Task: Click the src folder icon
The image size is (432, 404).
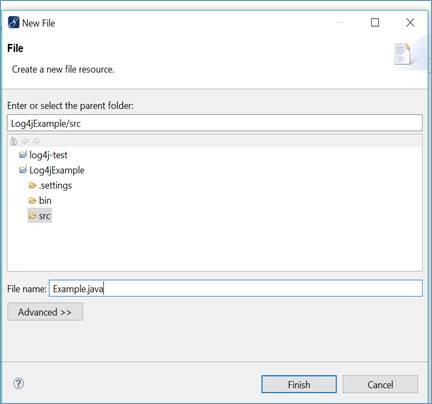Action: pyautogui.click(x=32, y=216)
